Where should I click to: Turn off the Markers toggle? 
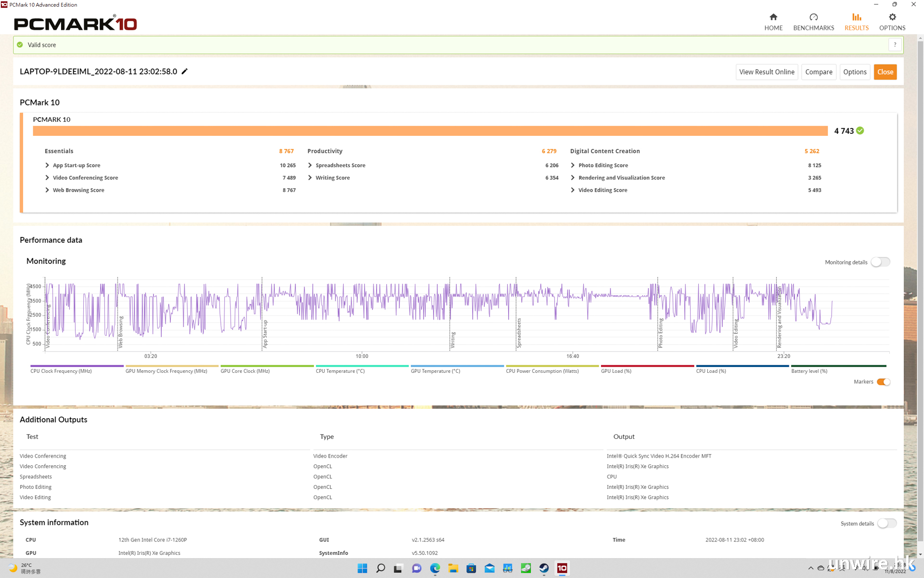point(883,382)
